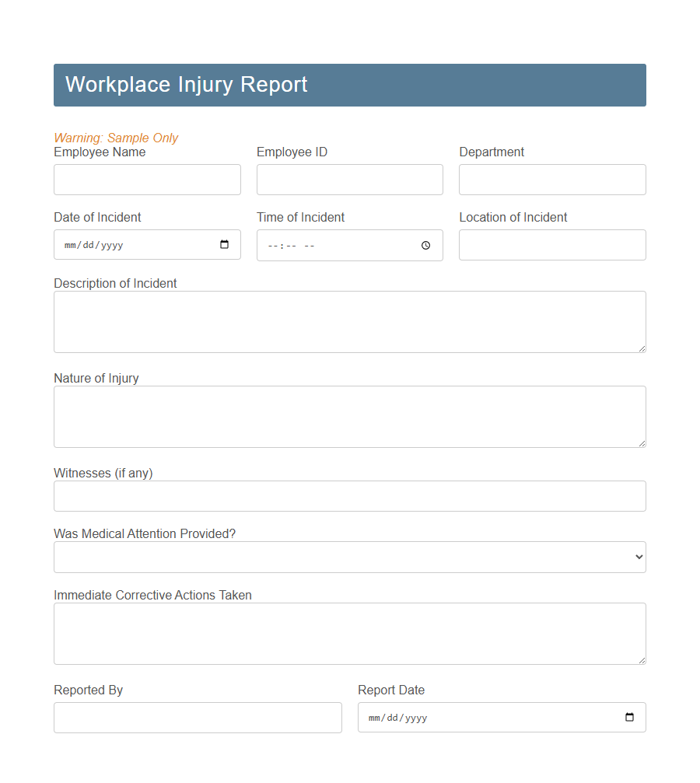
Task: Focus the Immediate Corrective Actions textbox
Action: pyautogui.click(x=349, y=633)
